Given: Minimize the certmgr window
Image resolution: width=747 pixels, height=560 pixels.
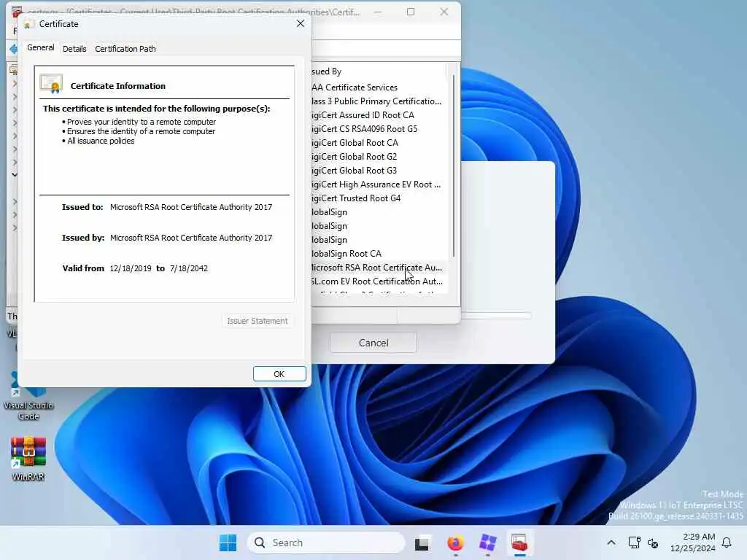Looking at the screenshot, I should (x=378, y=12).
